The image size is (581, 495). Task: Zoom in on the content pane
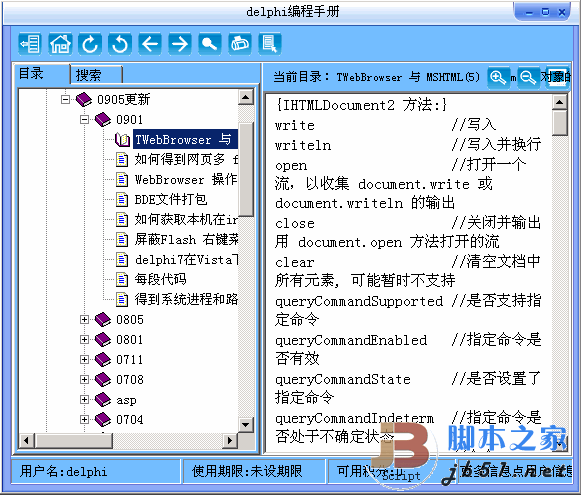[498, 78]
